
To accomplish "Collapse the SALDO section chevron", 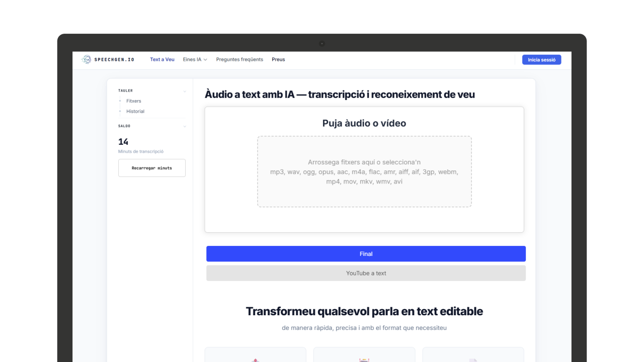I will tap(185, 126).
